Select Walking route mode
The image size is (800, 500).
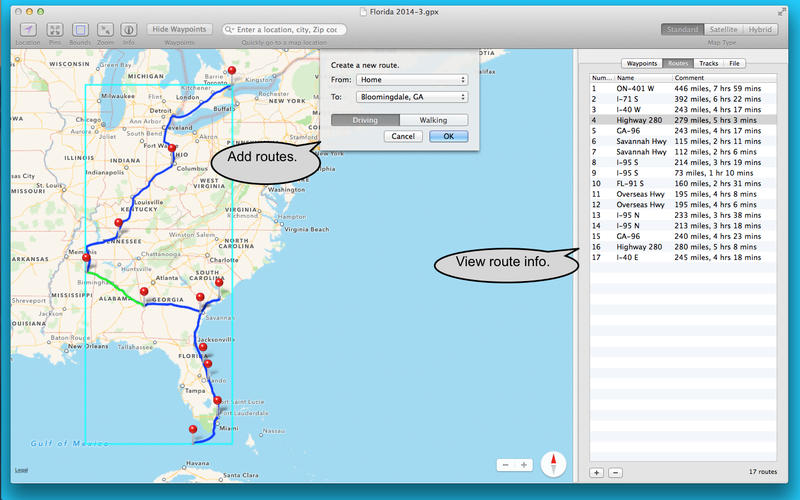click(x=434, y=120)
